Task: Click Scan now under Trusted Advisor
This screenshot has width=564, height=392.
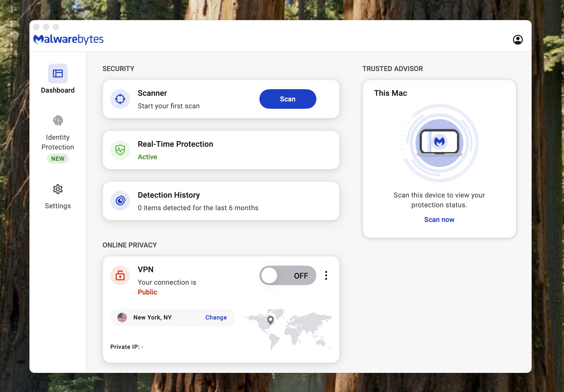Action: (439, 220)
